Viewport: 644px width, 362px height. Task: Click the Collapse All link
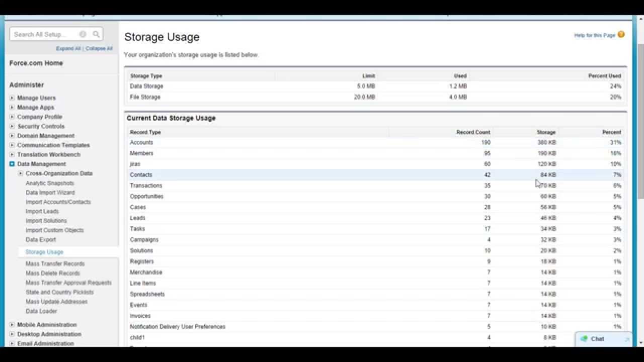[99, 49]
